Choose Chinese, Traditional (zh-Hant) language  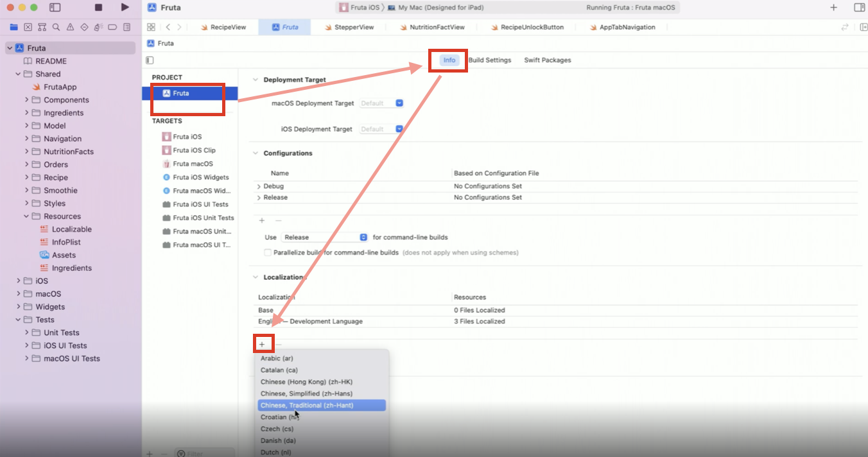pyautogui.click(x=322, y=406)
